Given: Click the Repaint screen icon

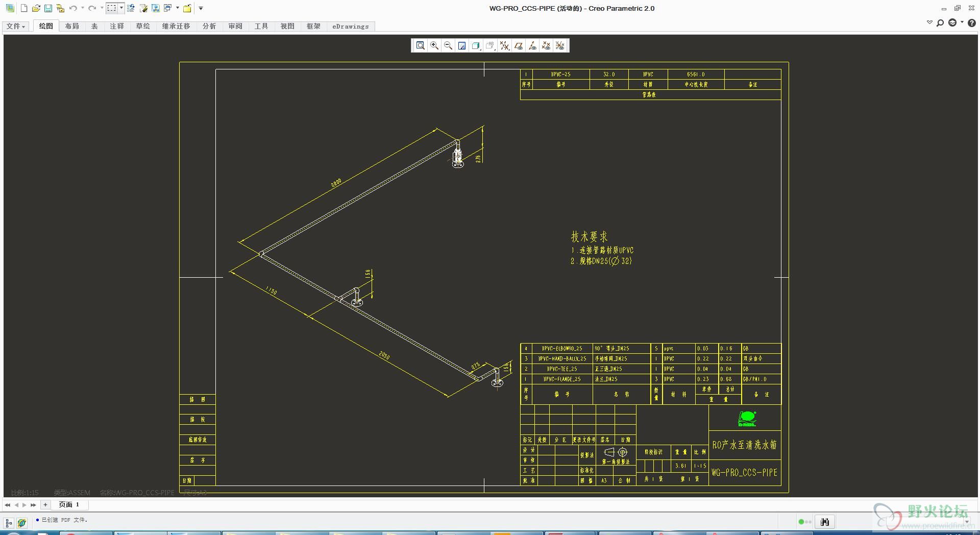Looking at the screenshot, I should [462, 45].
